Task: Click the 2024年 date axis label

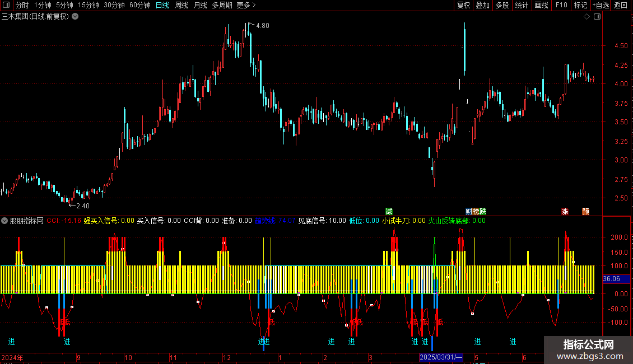Action: coord(12,357)
